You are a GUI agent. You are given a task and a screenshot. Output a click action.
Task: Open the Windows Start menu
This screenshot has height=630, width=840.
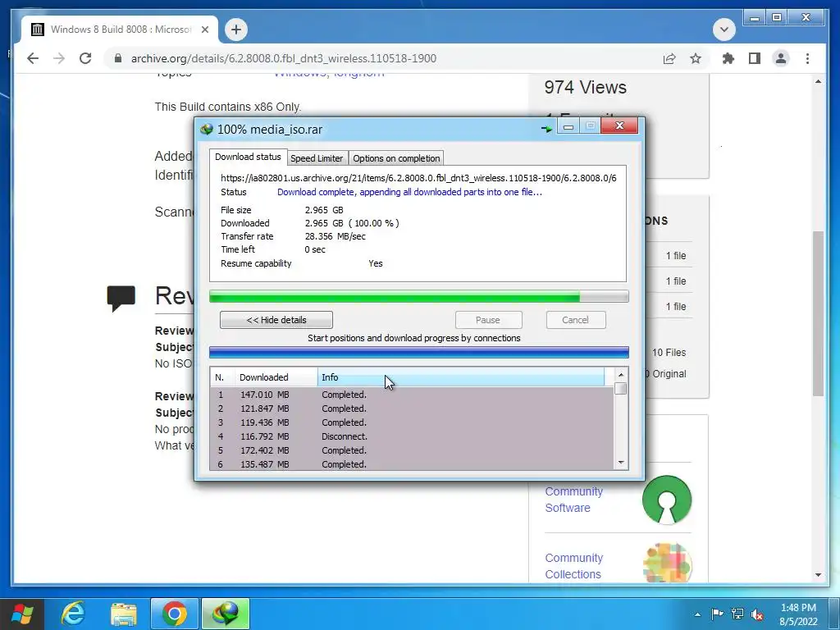tap(22, 614)
